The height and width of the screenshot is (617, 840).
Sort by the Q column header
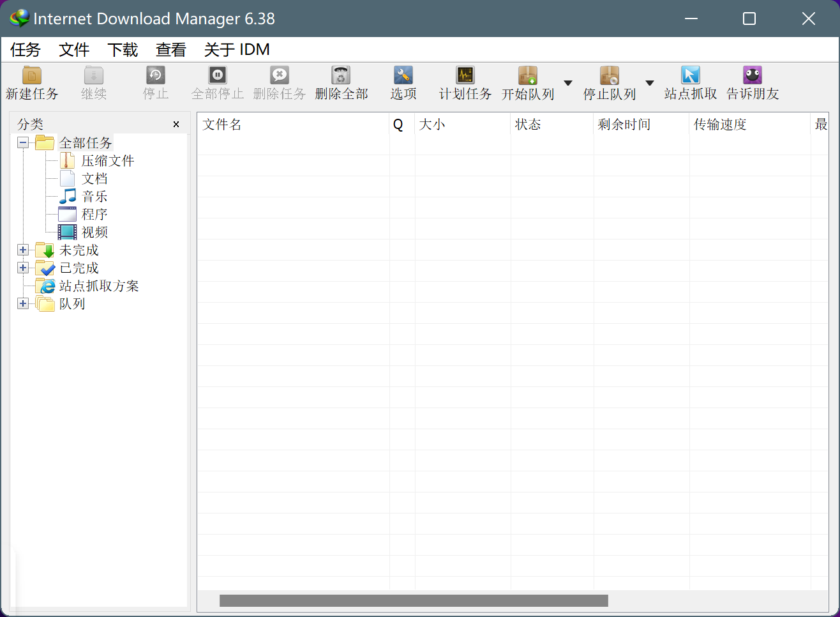(x=402, y=124)
